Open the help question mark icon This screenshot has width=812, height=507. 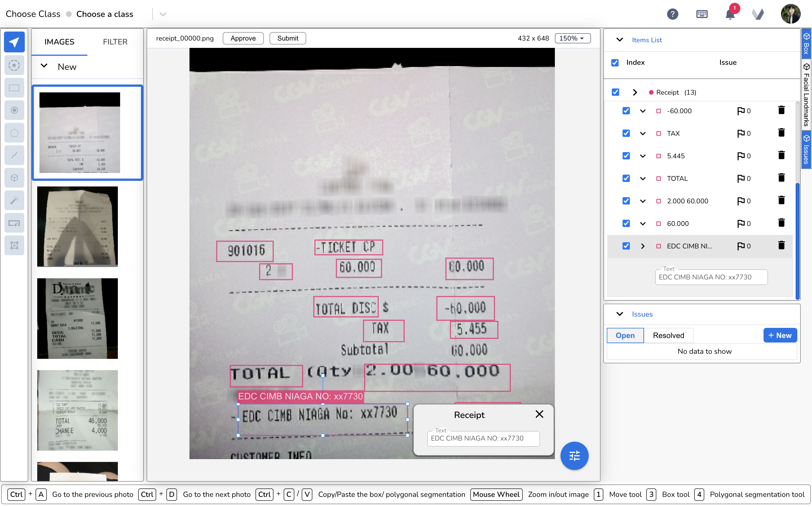(x=672, y=14)
